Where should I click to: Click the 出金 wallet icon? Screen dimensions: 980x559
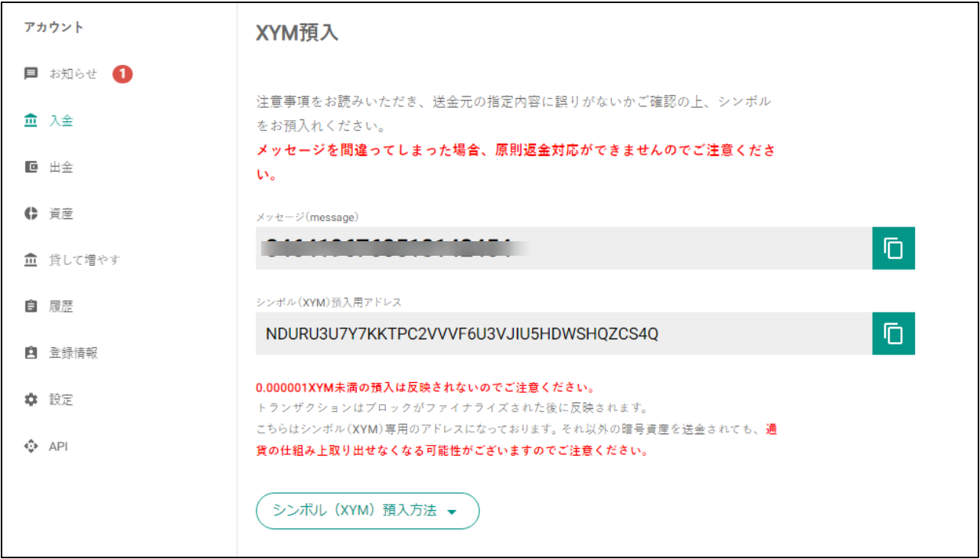click(x=31, y=167)
